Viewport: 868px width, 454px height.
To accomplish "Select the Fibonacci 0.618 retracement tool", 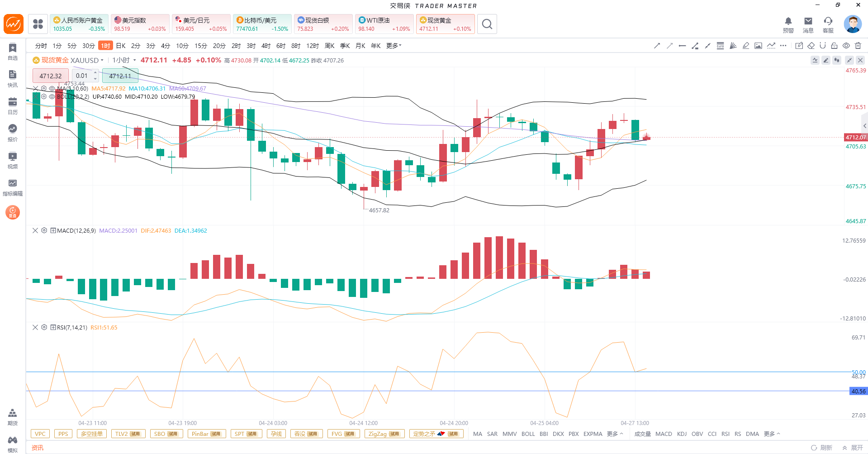I will (720, 46).
